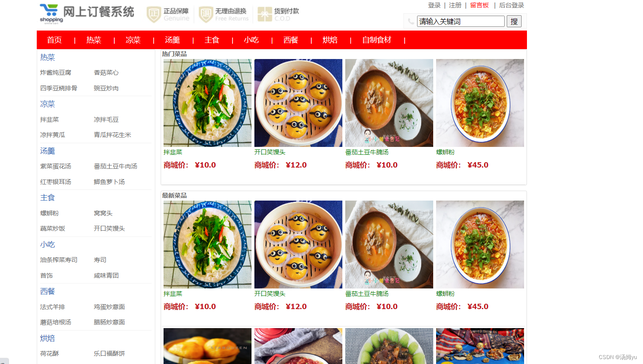The width and height of the screenshot is (643, 364).
Task: Click the 螺蛳粉 image in 最新菜品
Action: 480,244
